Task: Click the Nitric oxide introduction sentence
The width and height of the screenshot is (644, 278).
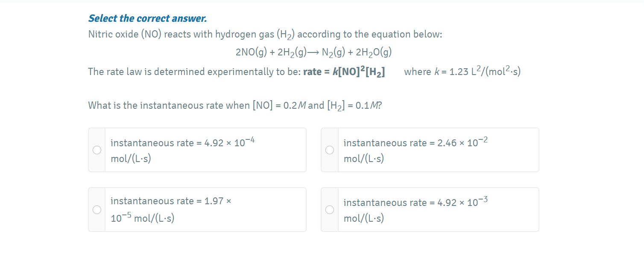Action: 265,34
